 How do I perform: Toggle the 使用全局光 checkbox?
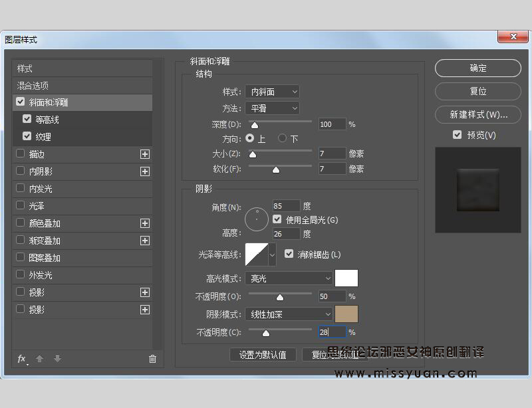277,218
